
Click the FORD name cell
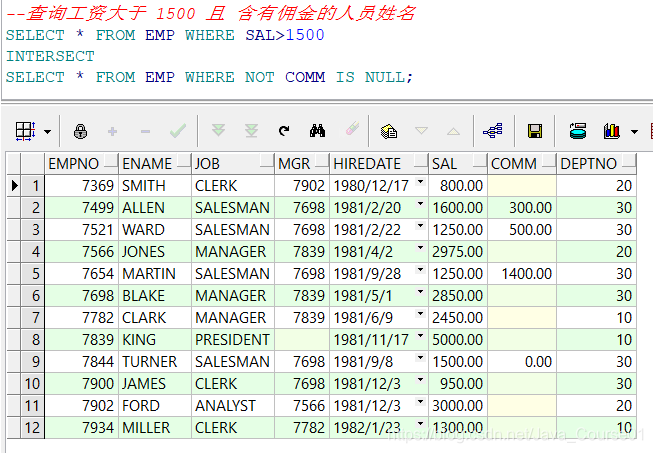[x=155, y=406]
